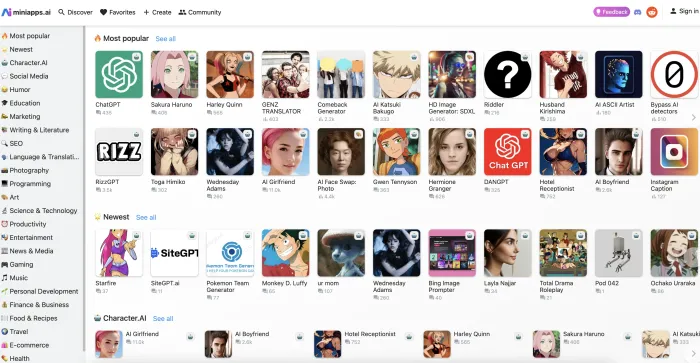Open the Layla Najjar thumbnail
The width and height of the screenshot is (700, 363).
tap(508, 253)
